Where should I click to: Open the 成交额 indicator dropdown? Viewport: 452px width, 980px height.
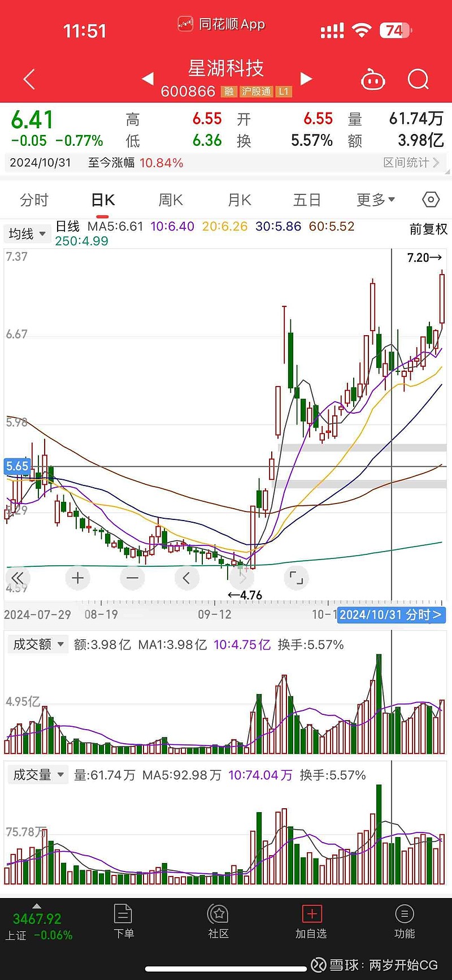coord(38,644)
